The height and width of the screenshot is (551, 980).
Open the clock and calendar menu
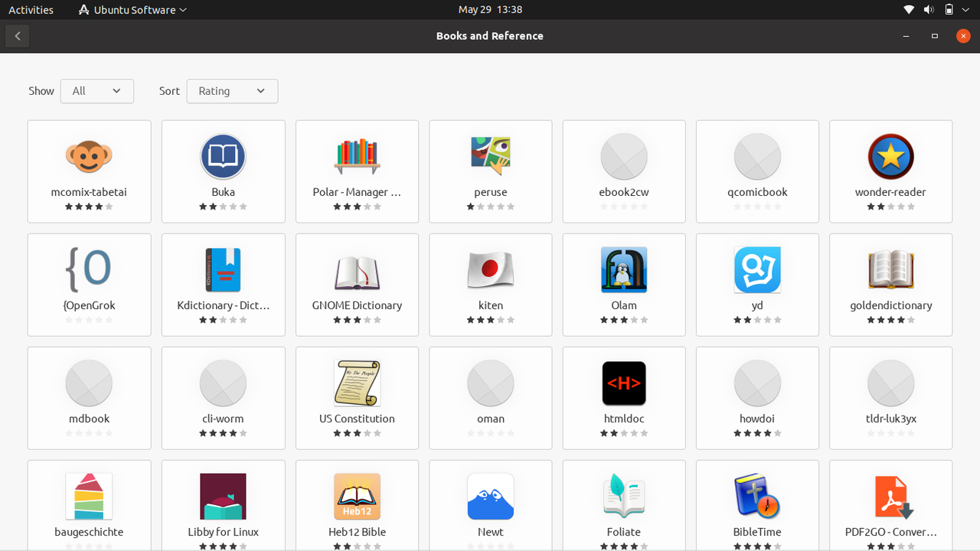(x=490, y=10)
